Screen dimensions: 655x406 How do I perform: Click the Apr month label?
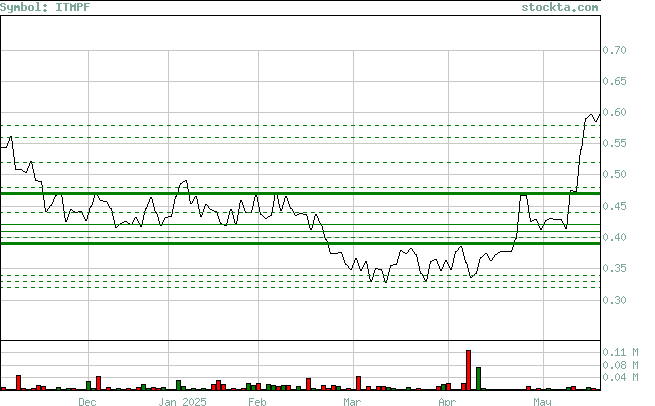[x=447, y=402]
